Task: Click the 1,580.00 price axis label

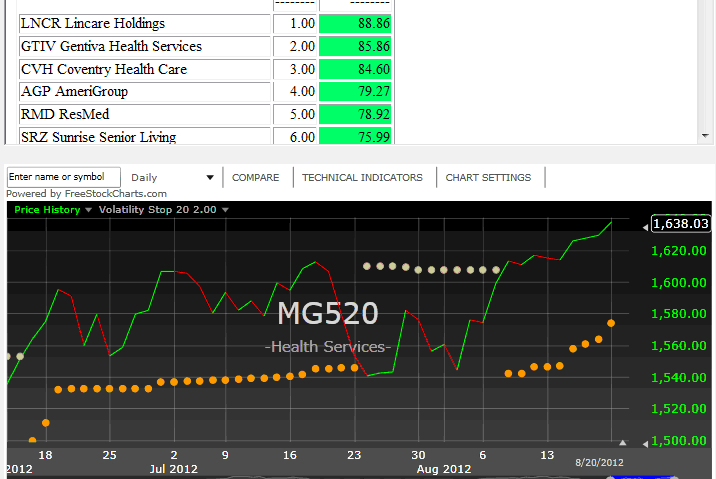Action: point(679,314)
